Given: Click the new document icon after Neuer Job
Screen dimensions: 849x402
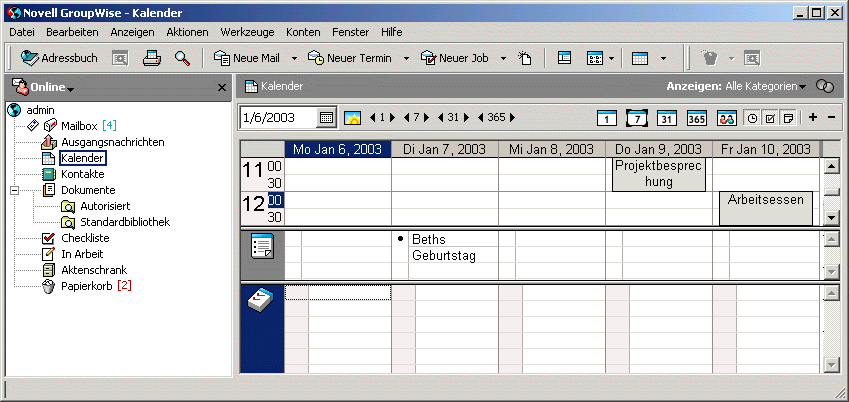Looking at the screenshot, I should click(525, 58).
